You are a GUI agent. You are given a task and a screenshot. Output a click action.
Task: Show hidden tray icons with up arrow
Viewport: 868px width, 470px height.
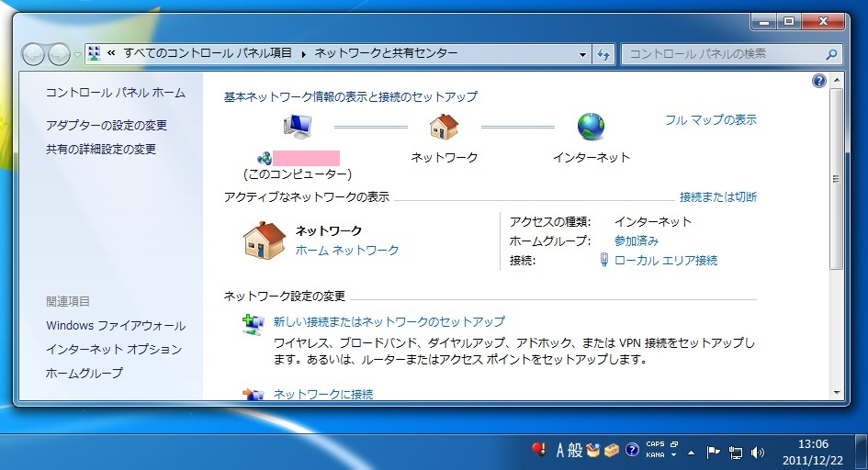click(x=691, y=452)
